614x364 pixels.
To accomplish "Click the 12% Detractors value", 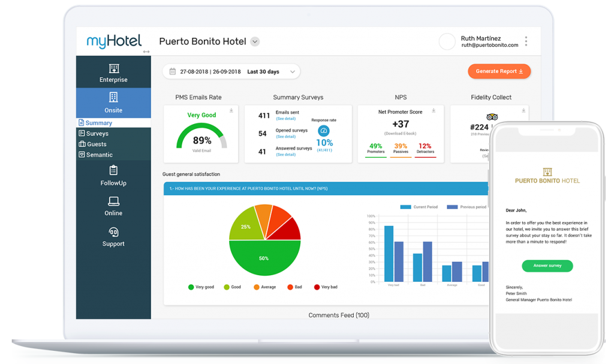I will (425, 146).
